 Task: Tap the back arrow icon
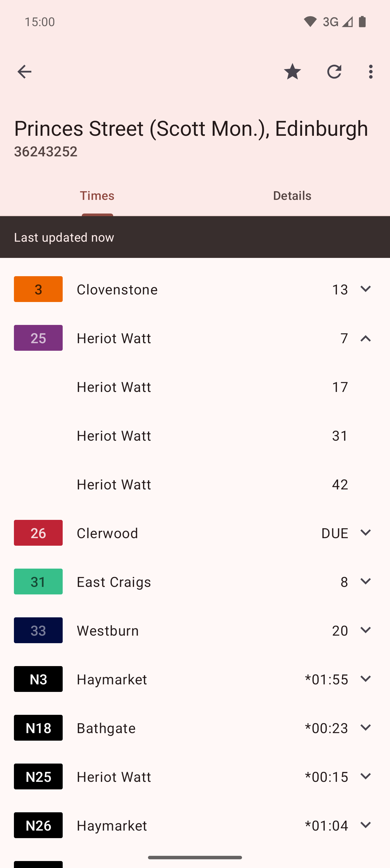24,72
